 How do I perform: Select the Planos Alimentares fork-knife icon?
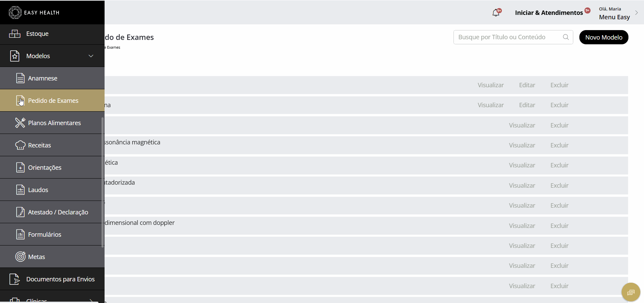tap(20, 123)
